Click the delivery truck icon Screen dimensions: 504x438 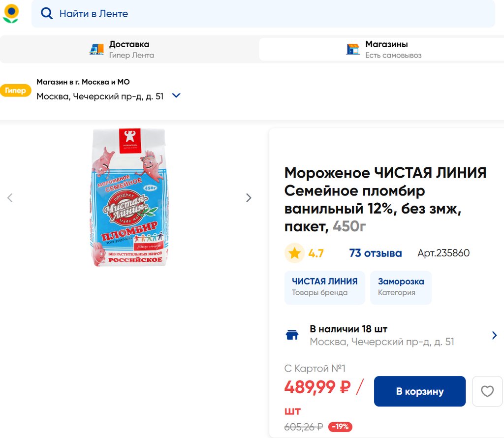tap(96, 49)
